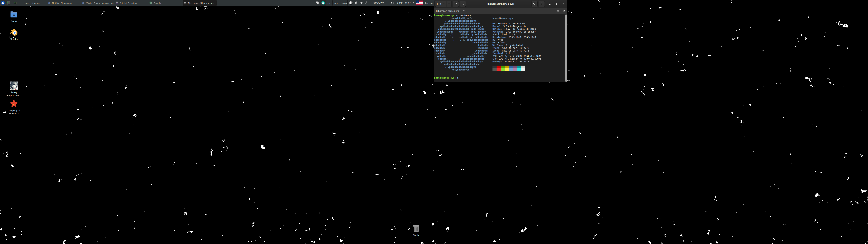
Task: Click the green workspace icon in the panel
Action: coord(15,3)
